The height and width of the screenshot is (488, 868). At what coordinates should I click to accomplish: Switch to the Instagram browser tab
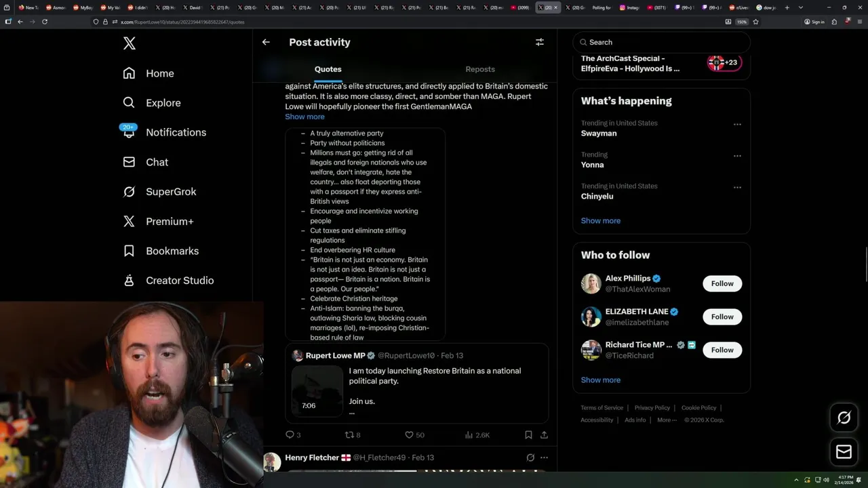pyautogui.click(x=629, y=7)
